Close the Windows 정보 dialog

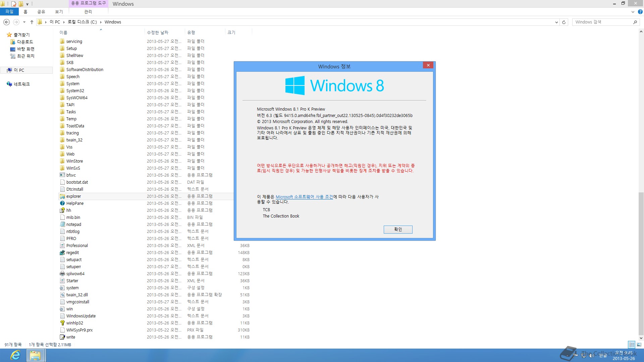[428, 65]
